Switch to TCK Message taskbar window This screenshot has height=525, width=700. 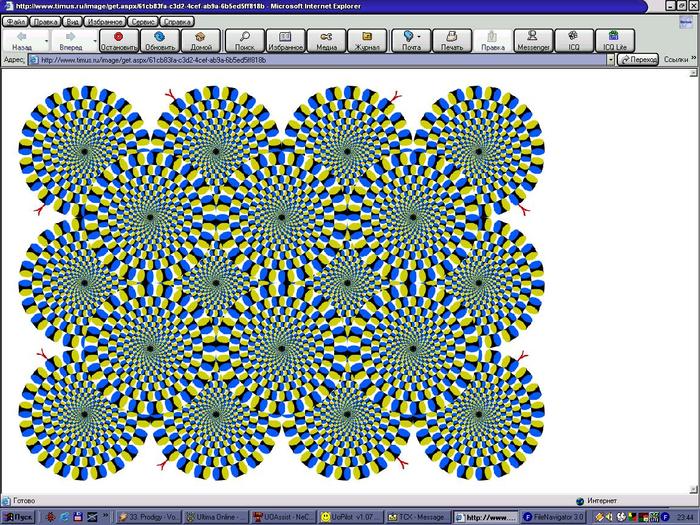coord(417,517)
